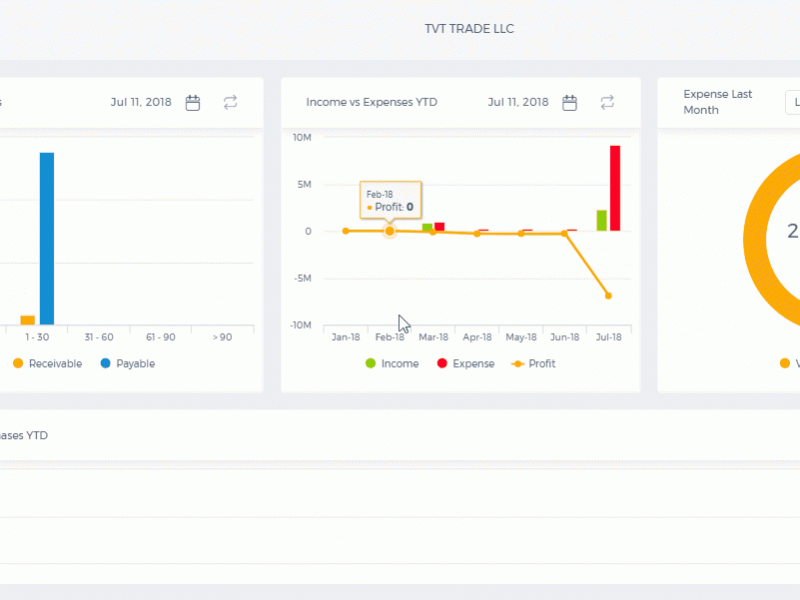Click the Apr-18 Profit data point

click(477, 234)
